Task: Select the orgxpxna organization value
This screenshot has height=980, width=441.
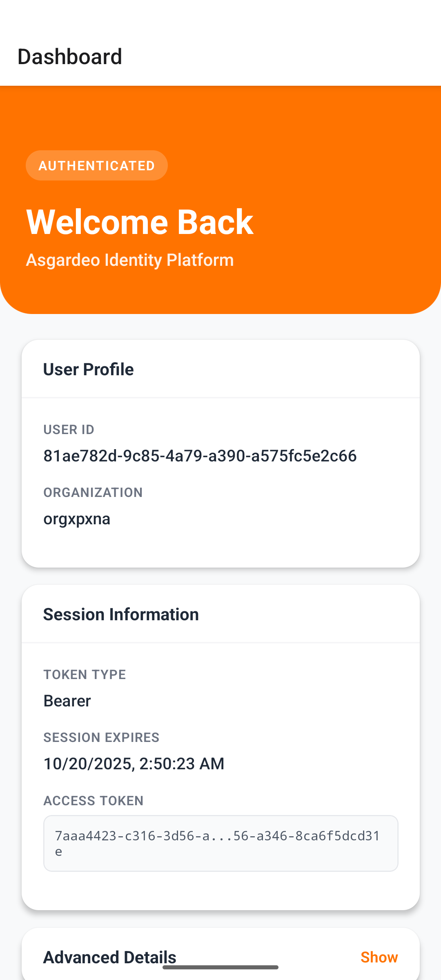Action: tap(77, 518)
